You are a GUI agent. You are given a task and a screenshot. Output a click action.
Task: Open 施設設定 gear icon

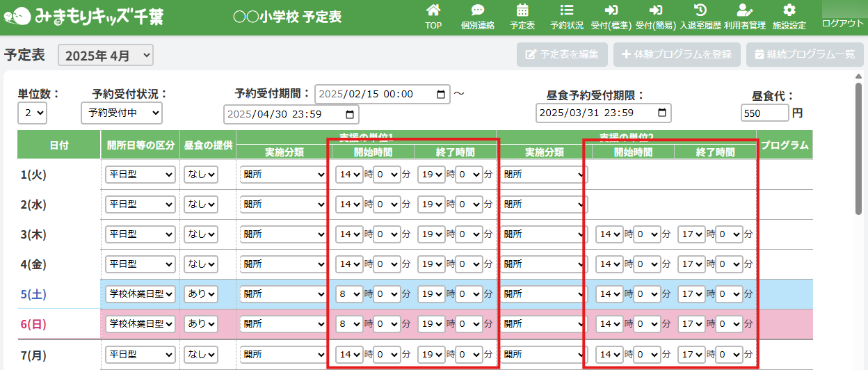pos(789,10)
